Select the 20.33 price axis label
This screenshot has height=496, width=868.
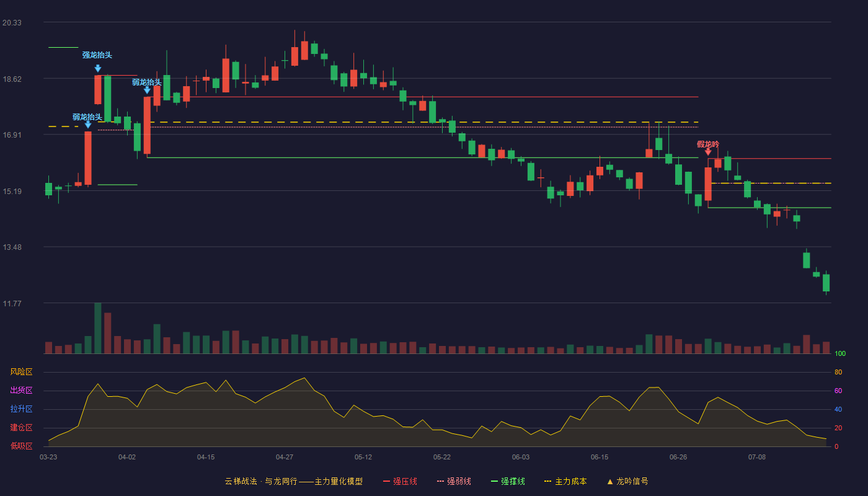[12, 23]
